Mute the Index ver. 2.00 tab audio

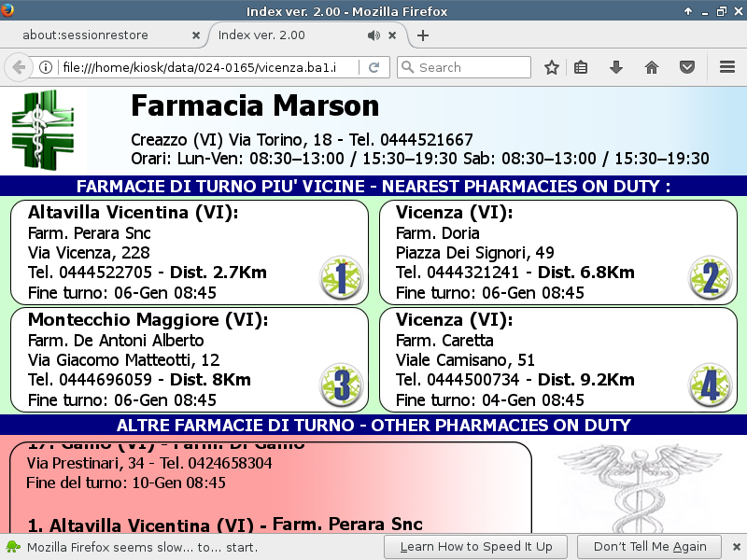[373, 35]
